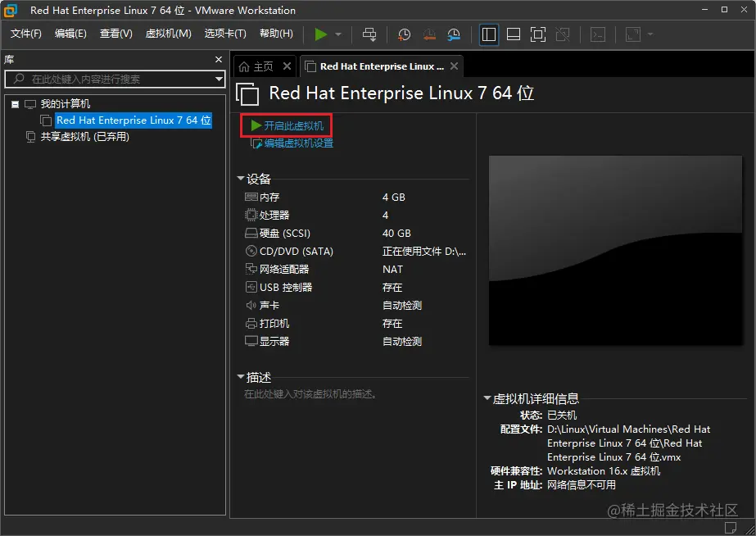
Task: Click the Send Ctrl+Alt+Del icon
Action: pos(369,34)
